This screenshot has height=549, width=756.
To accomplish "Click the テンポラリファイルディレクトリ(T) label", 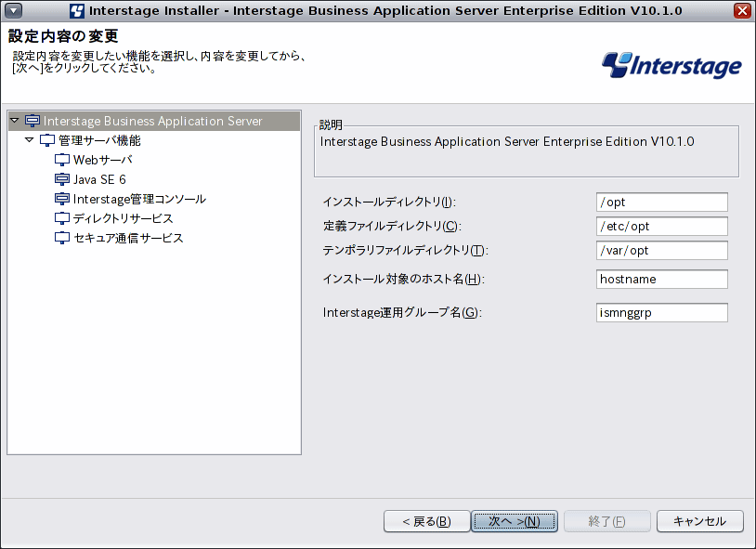I will [406, 250].
